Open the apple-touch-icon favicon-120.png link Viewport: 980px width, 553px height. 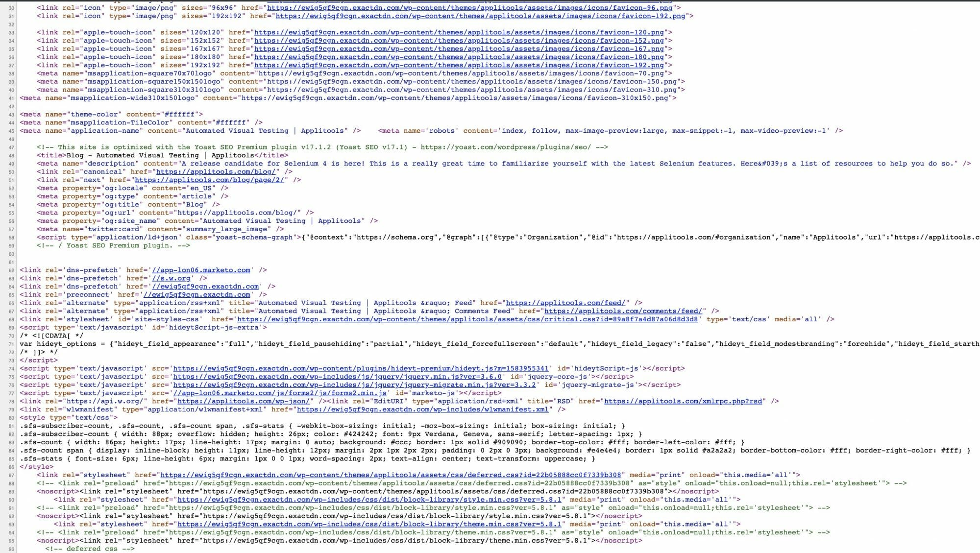coord(461,32)
